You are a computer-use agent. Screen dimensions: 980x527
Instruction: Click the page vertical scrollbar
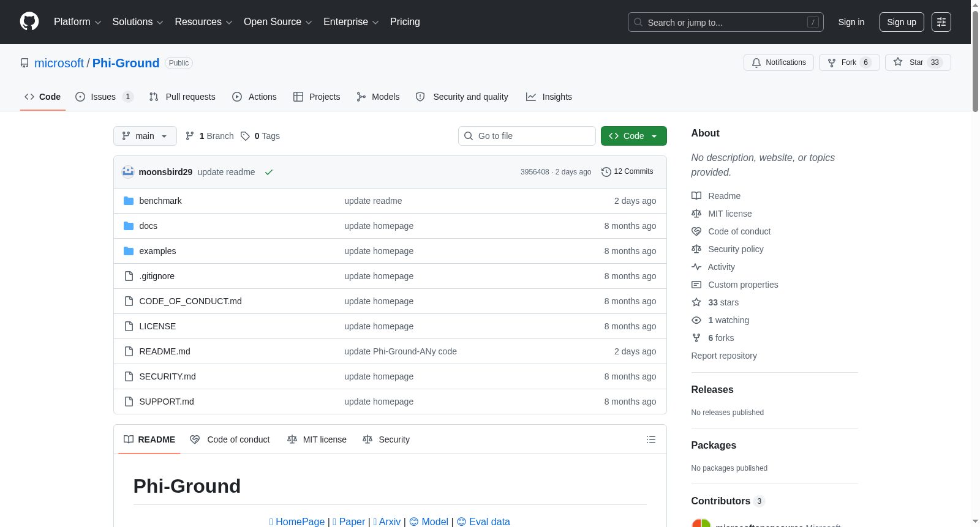(x=975, y=61)
